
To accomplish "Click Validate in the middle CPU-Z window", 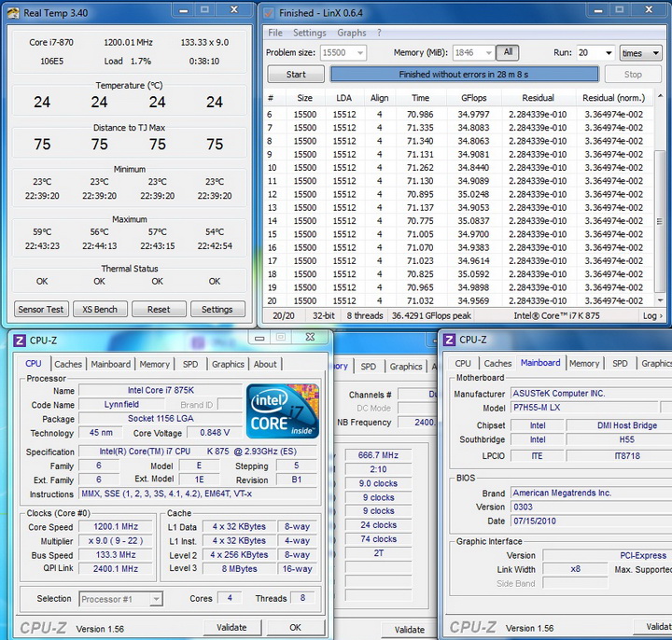I will [410, 630].
